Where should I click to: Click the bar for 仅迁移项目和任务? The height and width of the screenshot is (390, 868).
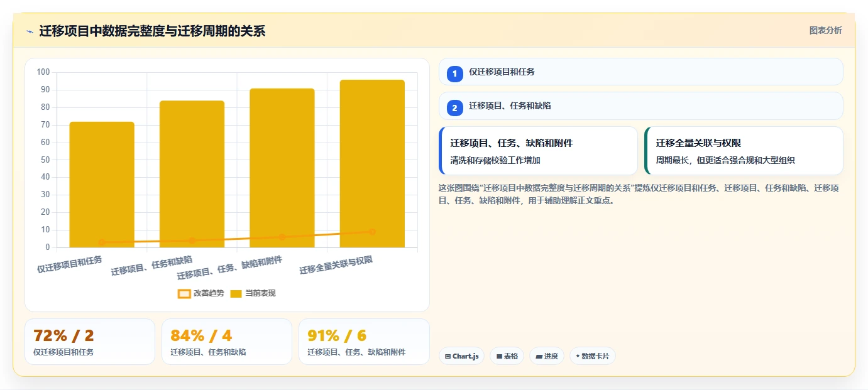(x=102, y=185)
